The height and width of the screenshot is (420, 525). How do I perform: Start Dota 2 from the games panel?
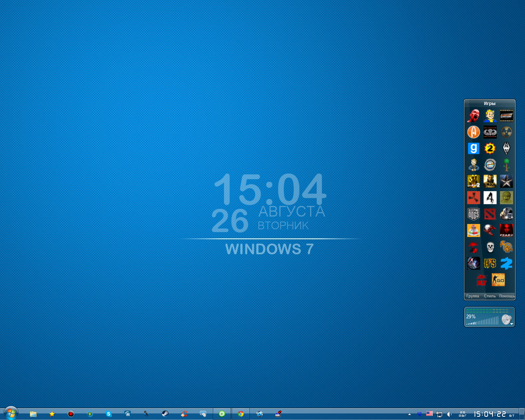(490, 214)
